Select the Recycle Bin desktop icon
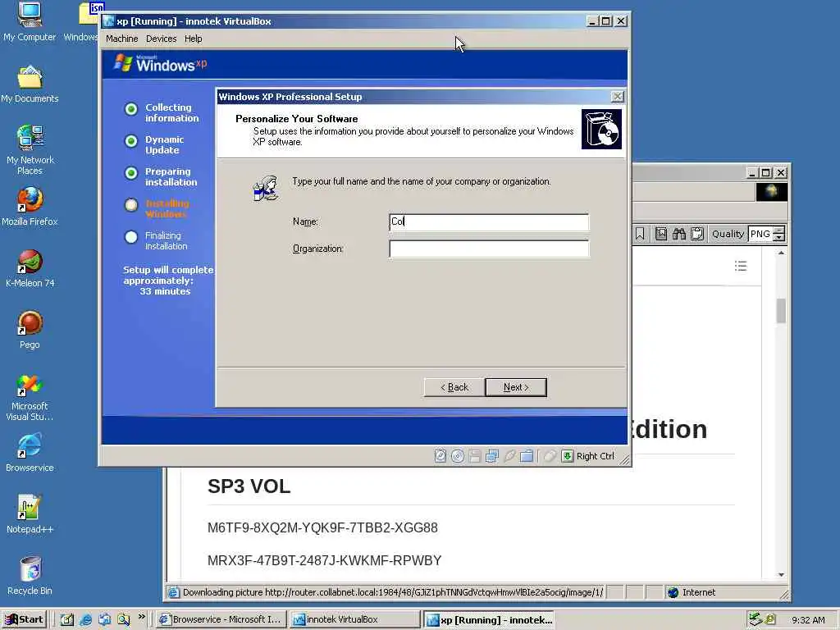 [x=30, y=577]
